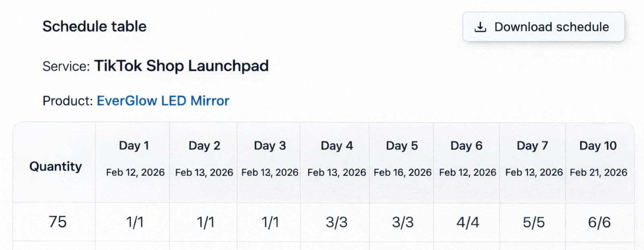Choose the Day 3 column header
Image resolution: width=644 pixels, height=250 pixels.
270,146
